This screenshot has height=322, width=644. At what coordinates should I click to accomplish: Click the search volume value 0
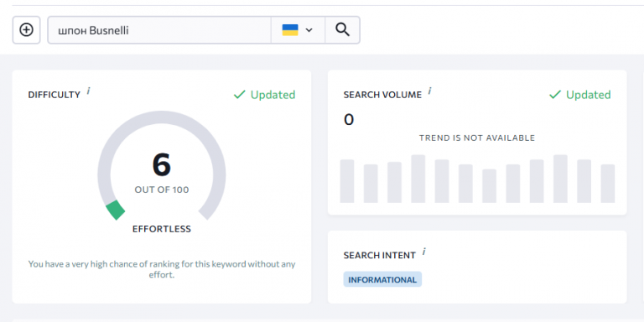(349, 120)
